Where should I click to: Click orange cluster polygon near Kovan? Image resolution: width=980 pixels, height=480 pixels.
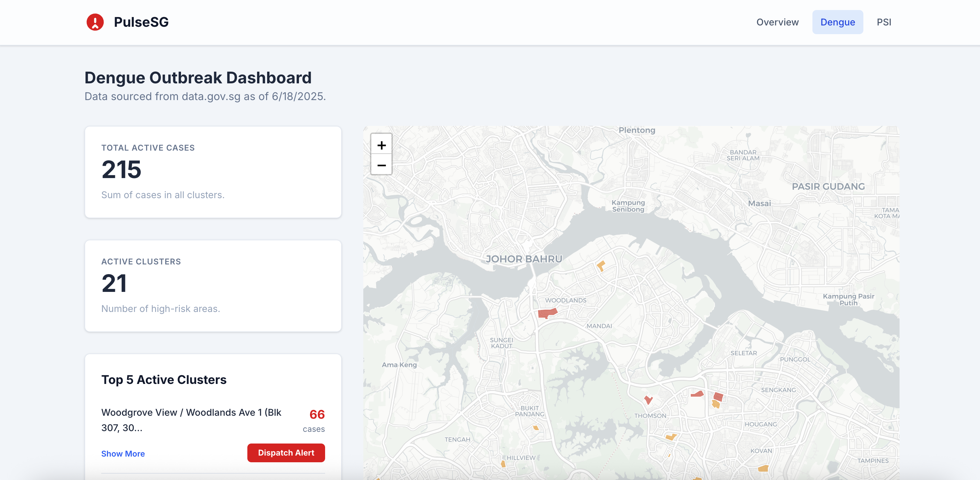pyautogui.click(x=763, y=468)
